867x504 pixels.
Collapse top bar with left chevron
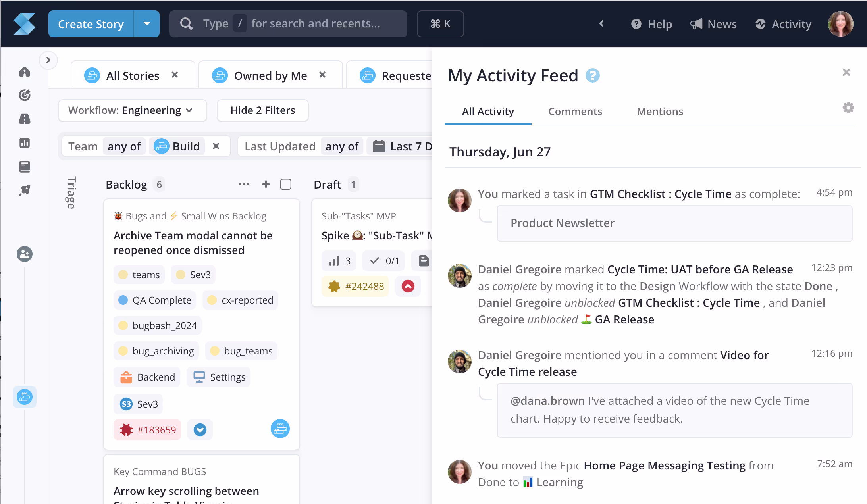click(602, 24)
